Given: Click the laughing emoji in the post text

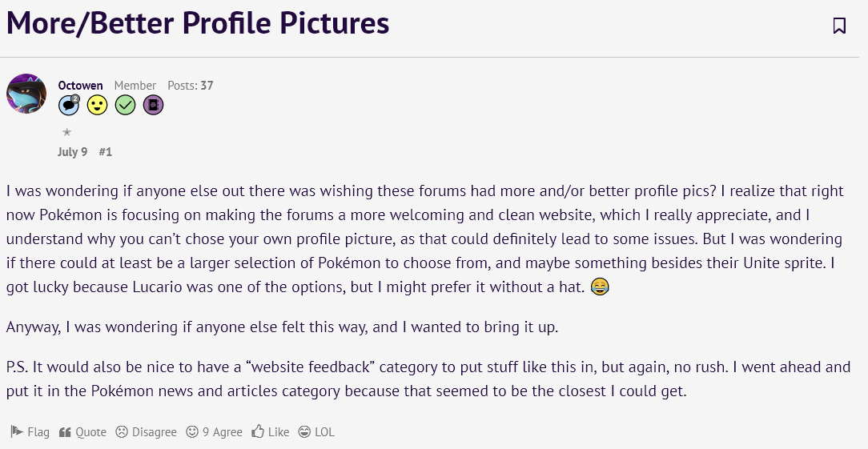Looking at the screenshot, I should click(599, 287).
